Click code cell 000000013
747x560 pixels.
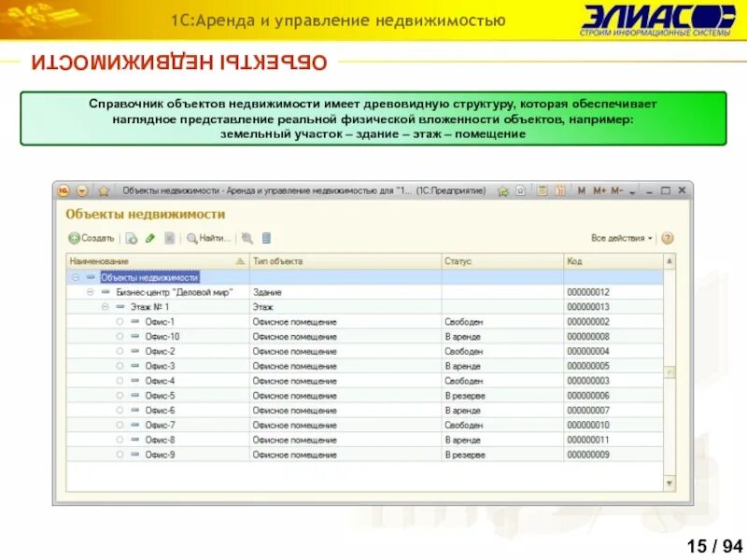[x=613, y=307]
